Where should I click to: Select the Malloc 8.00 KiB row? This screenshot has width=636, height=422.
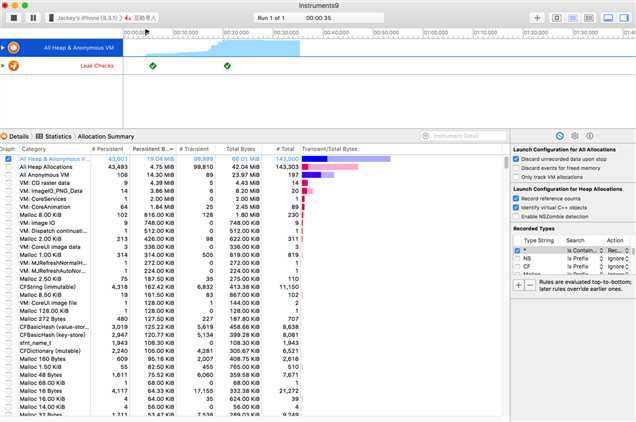click(x=251, y=215)
